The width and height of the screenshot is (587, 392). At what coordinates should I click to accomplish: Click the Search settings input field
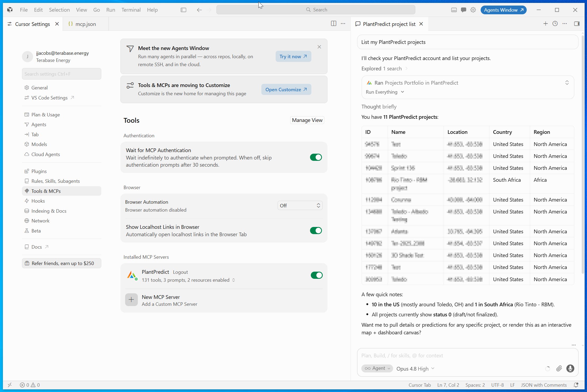(x=62, y=74)
